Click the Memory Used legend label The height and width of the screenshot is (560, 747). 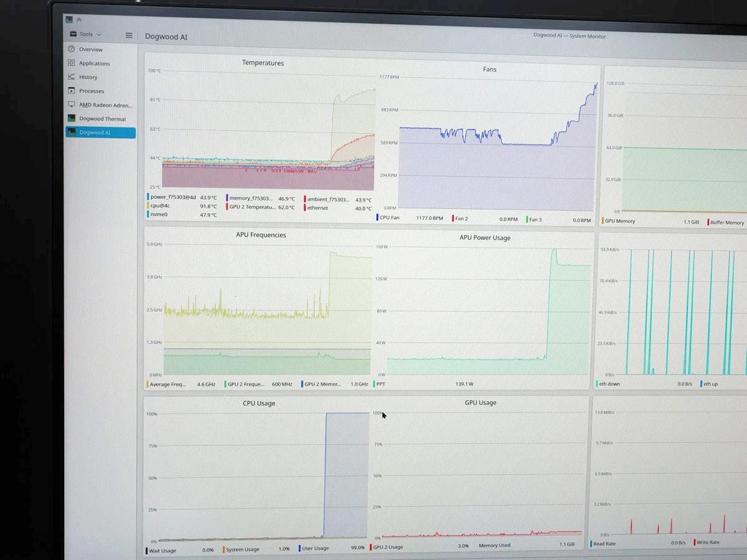pyautogui.click(x=494, y=546)
